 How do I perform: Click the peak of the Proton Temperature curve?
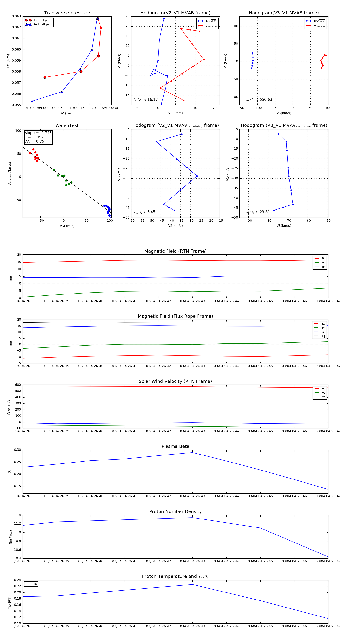(x=192, y=584)
